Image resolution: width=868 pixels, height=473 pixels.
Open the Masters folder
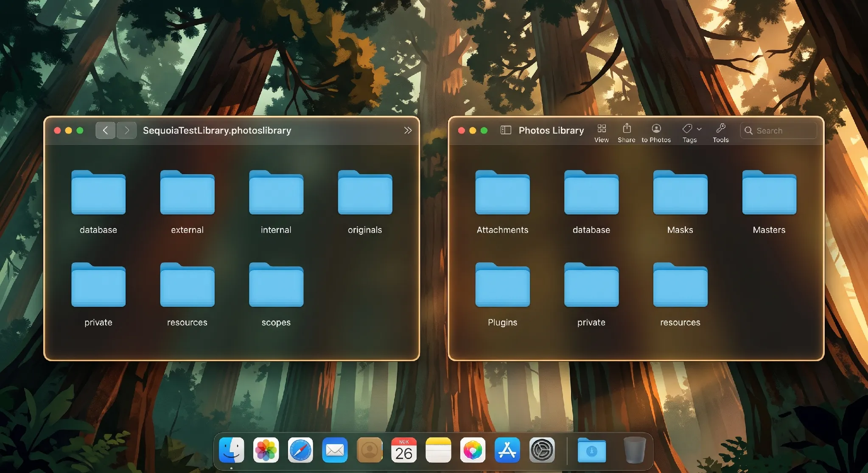(x=769, y=192)
